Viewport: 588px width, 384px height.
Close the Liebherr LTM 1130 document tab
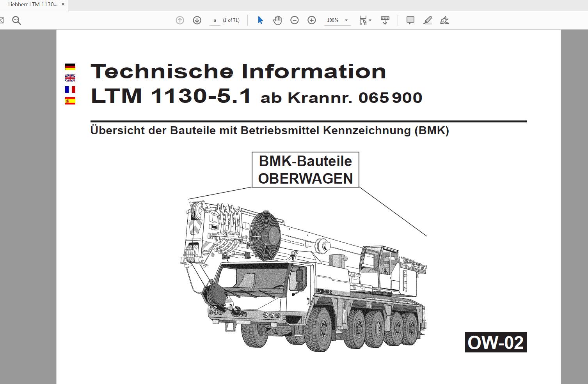coord(63,4)
